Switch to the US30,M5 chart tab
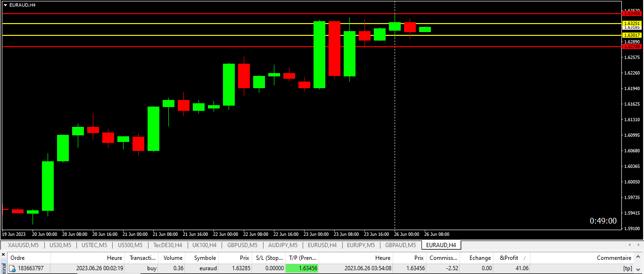The image size is (644, 274). pyautogui.click(x=60, y=245)
